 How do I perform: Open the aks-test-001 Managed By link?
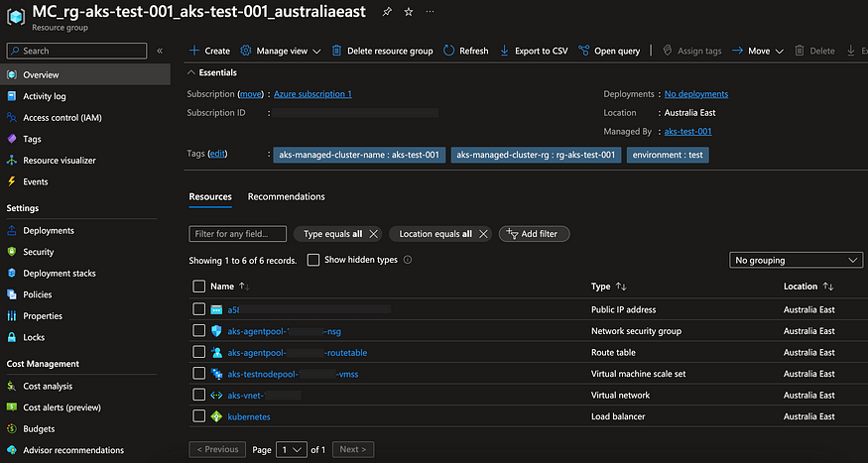coord(688,132)
